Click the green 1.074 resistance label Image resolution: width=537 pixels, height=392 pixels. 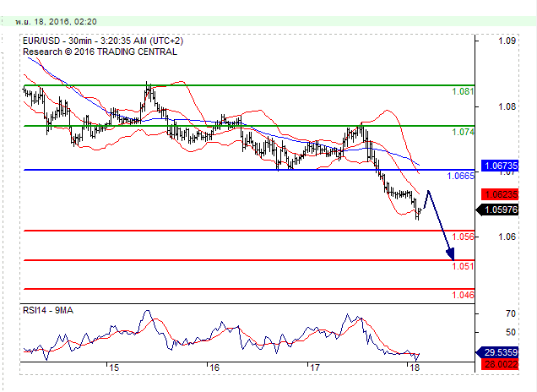(x=463, y=132)
